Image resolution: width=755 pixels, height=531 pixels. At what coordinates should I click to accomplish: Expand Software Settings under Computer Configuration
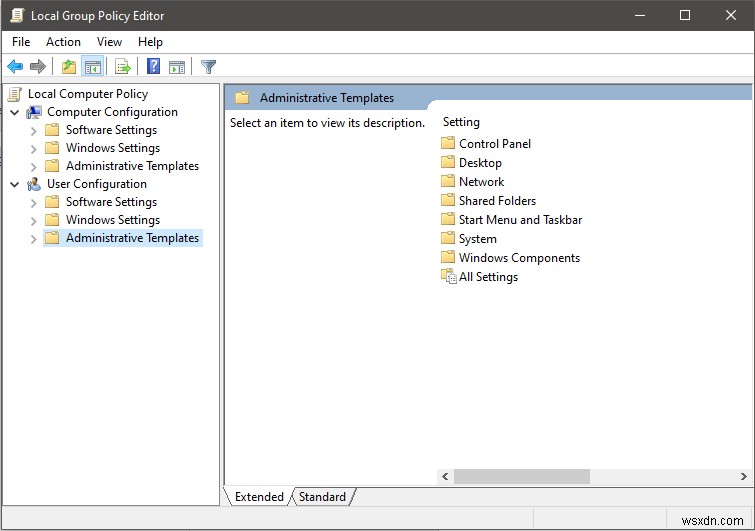33,130
